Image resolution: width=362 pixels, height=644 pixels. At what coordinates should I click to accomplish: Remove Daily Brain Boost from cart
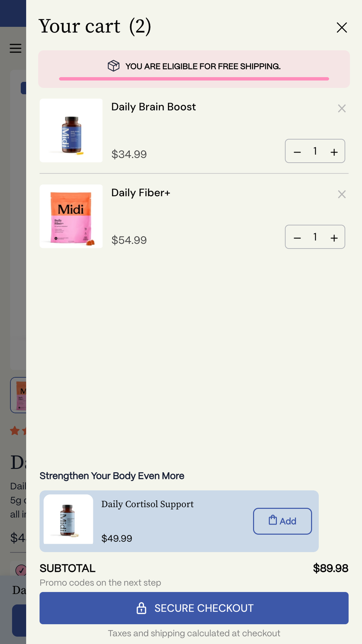[342, 108]
